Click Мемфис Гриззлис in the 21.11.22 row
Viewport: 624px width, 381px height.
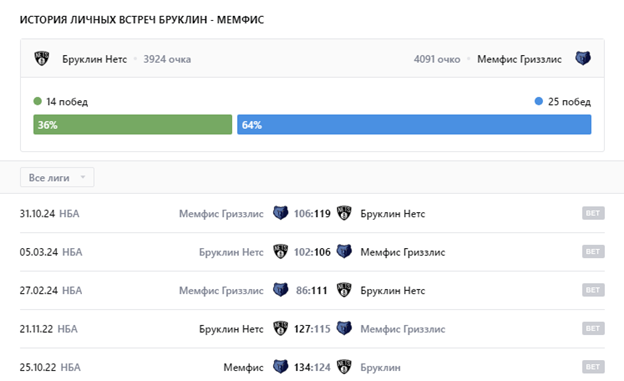(x=403, y=329)
